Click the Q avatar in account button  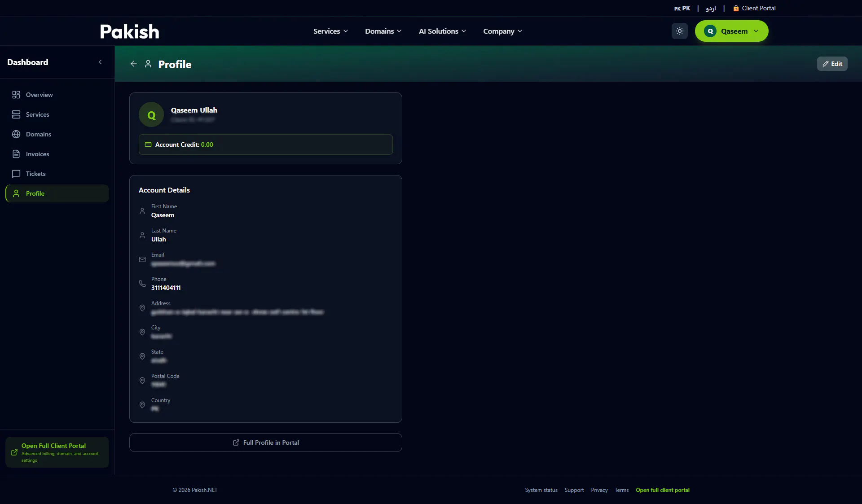pos(710,31)
